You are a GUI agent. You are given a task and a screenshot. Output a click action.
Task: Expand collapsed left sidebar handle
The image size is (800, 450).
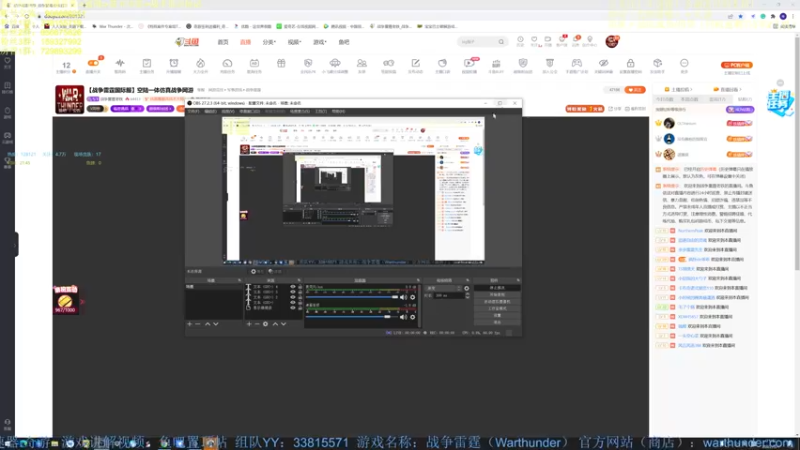pyautogui.click(x=16, y=244)
